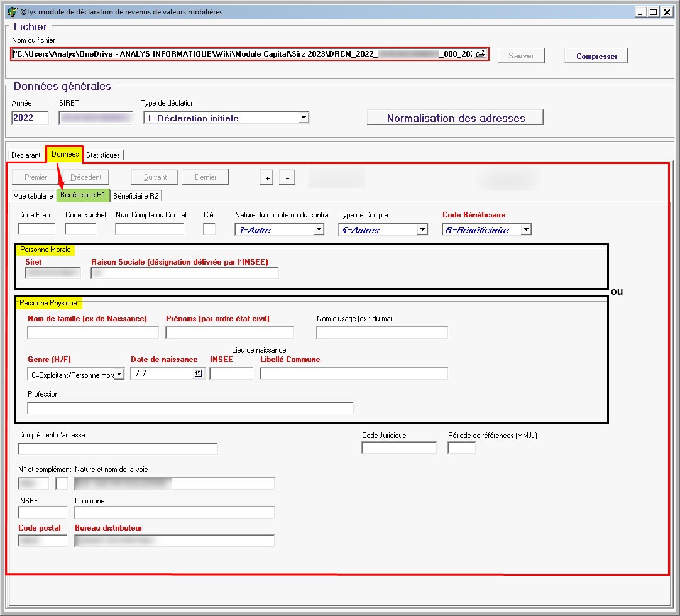This screenshot has width=680, height=616.
Task: Click the Nom de famille input field
Action: [x=93, y=333]
